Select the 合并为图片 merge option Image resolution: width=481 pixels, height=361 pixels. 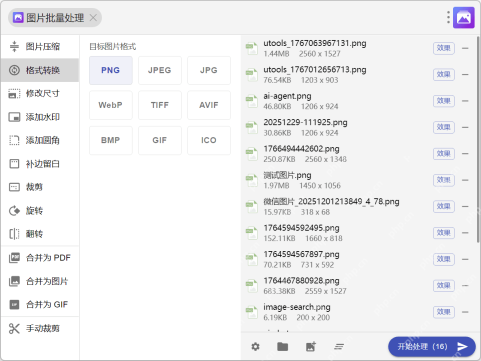[x=40, y=281]
